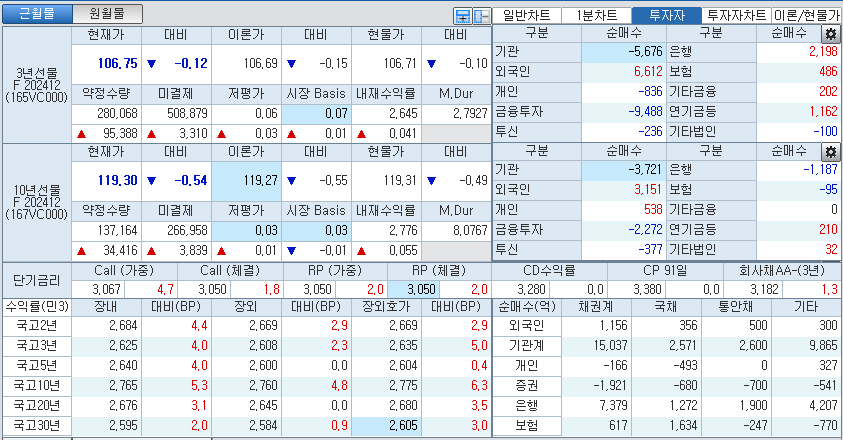Click the 수익률(민3) header
The width and height of the screenshot is (843, 440).
(37, 307)
